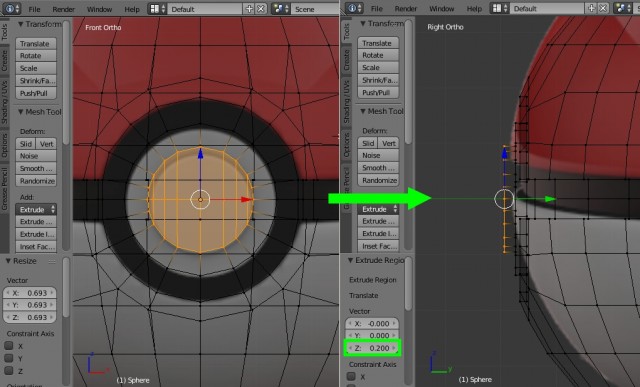Click Smooth Vertex button in right window
This screenshot has width=640, height=387.
tap(378, 168)
